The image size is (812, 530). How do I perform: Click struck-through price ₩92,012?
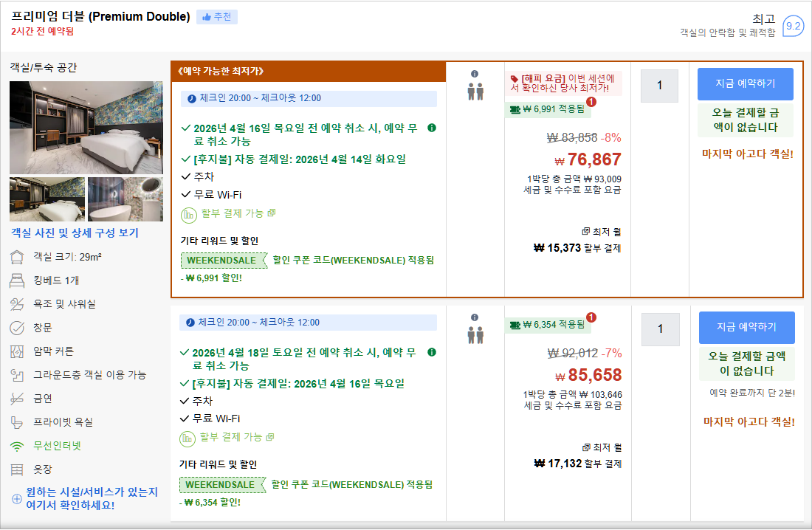coord(573,354)
